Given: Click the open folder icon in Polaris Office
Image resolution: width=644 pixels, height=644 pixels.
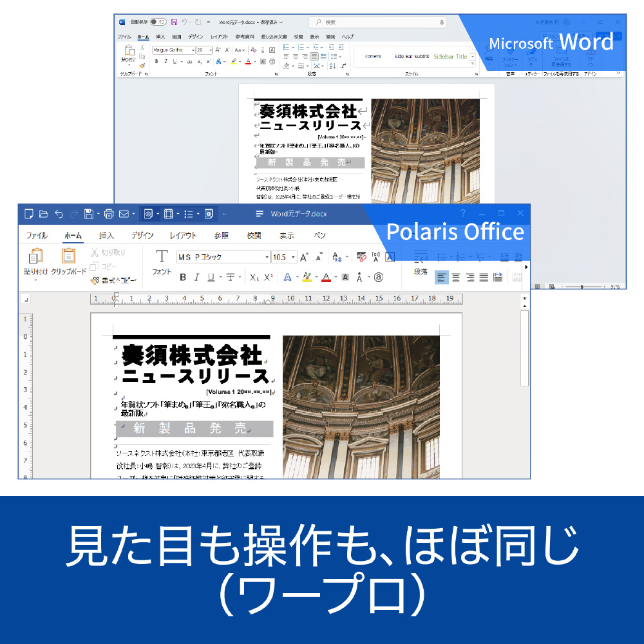Looking at the screenshot, I should point(44,214).
